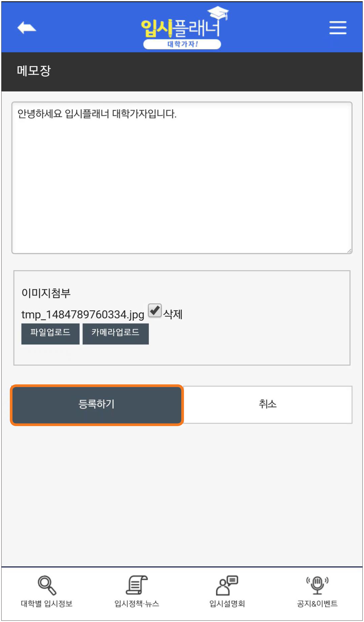Screen dimensions: 364x622
Task: Click the 대학가자! badge under logo
Action: pyautogui.click(x=182, y=44)
